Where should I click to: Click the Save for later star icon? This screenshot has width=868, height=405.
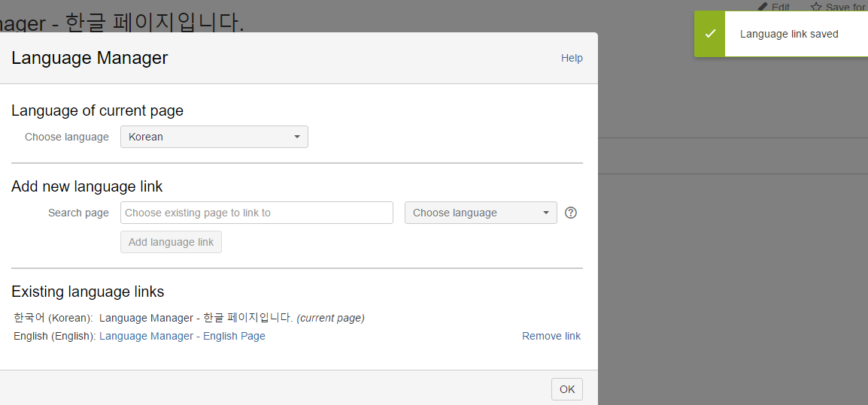pos(816,7)
